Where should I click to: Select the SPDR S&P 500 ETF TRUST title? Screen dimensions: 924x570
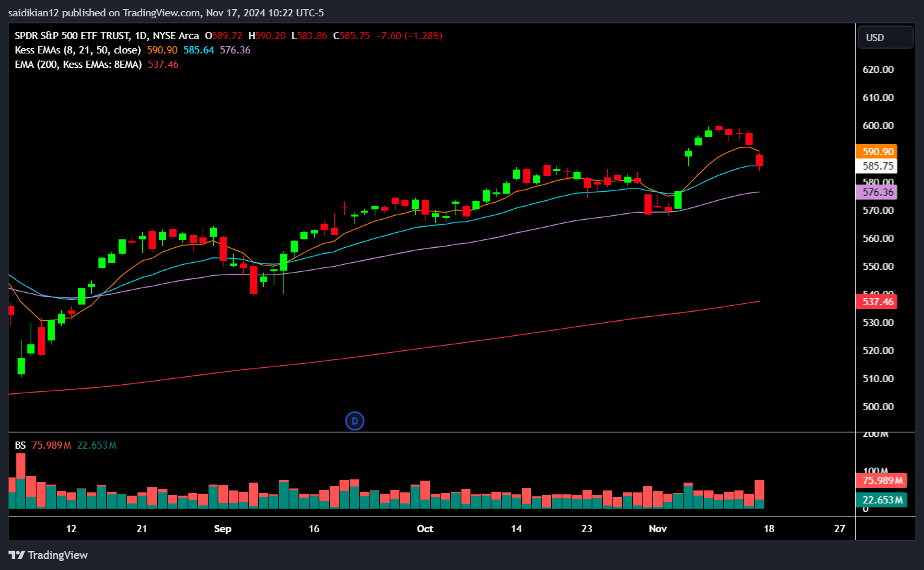point(107,36)
